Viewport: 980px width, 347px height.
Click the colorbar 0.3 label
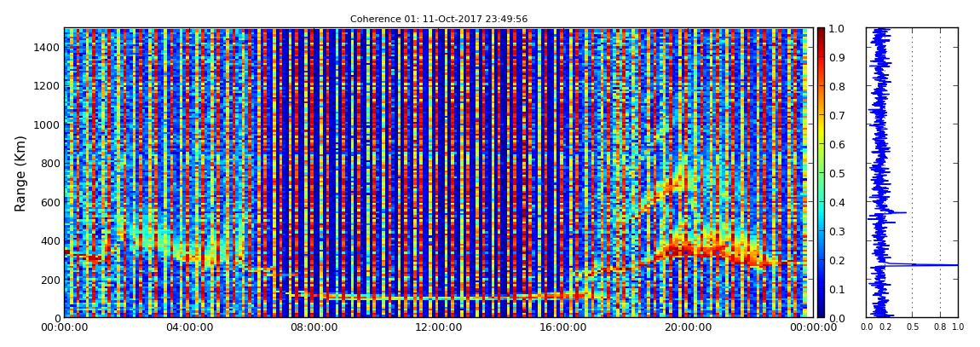(837, 231)
